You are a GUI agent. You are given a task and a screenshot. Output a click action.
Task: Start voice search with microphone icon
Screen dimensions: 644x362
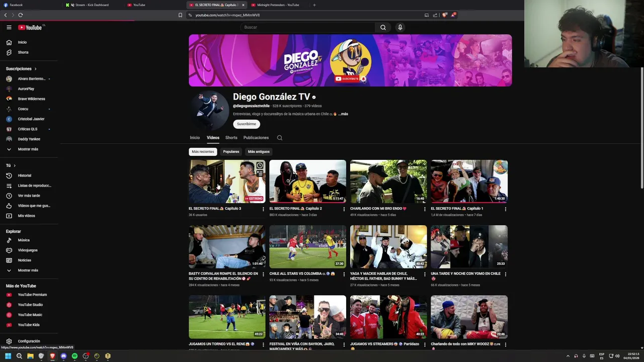click(400, 27)
